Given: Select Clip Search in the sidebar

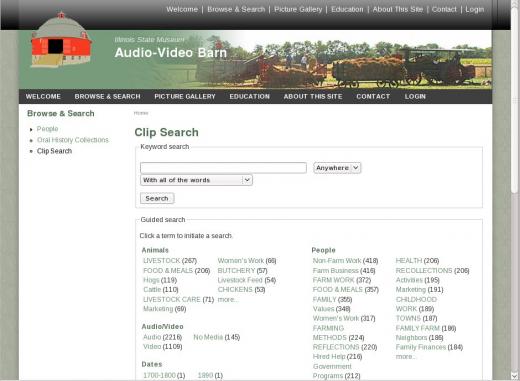Looking at the screenshot, I should coord(54,151).
